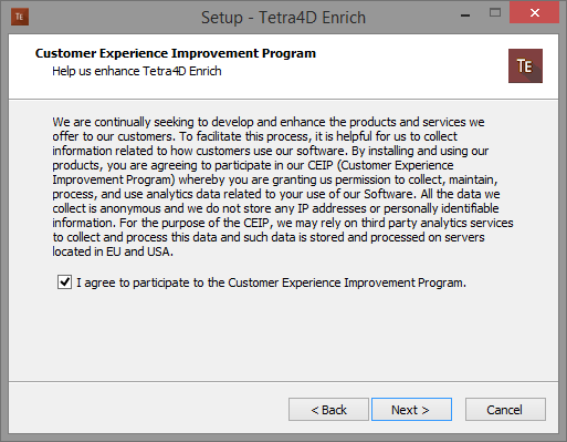Minimize the Setup window

pos(465,15)
